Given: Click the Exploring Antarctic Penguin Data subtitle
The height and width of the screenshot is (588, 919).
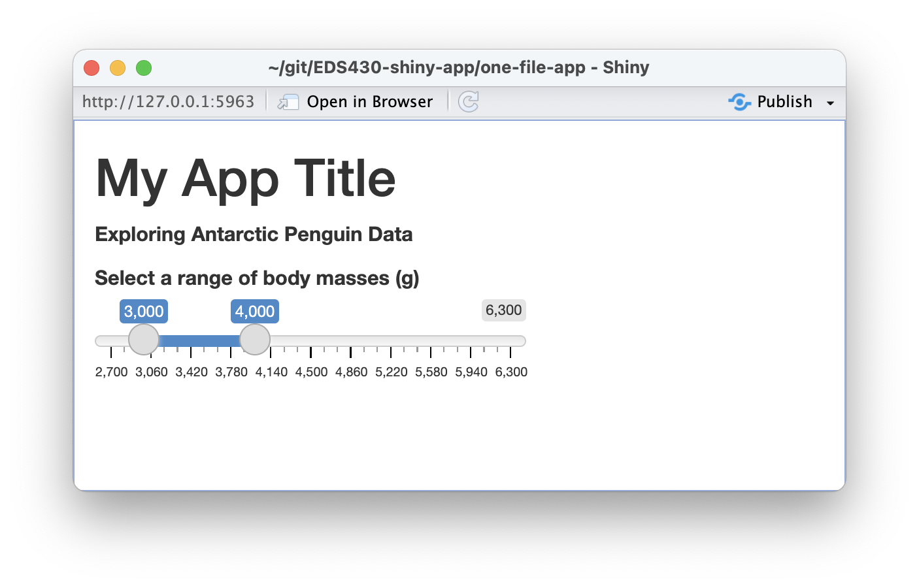Looking at the screenshot, I should [x=254, y=234].
